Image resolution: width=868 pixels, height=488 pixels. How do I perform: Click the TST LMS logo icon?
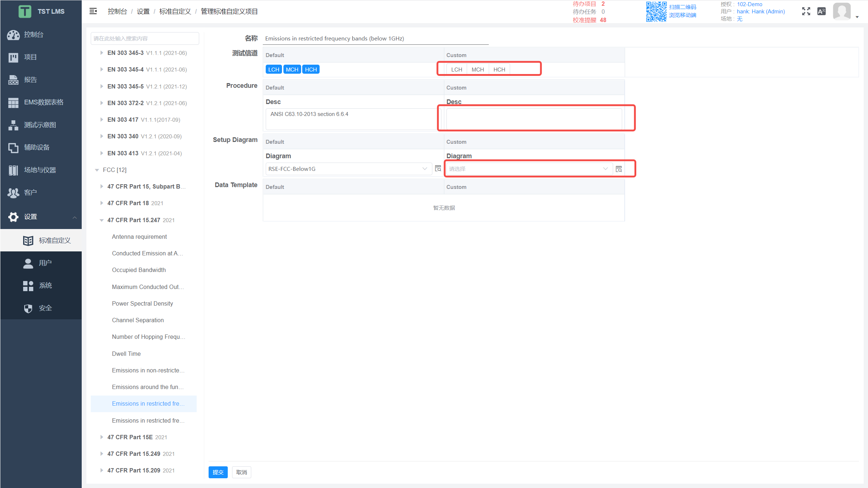pyautogui.click(x=25, y=11)
